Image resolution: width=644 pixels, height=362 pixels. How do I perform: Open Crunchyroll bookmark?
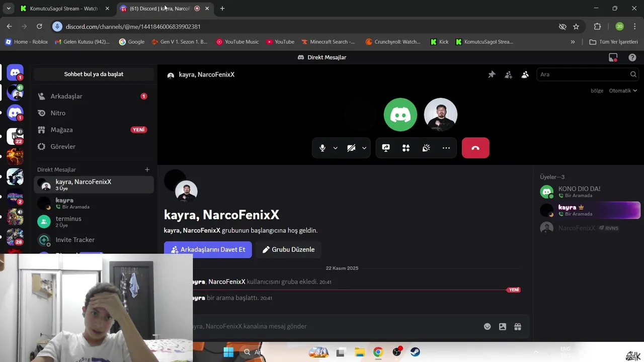(393, 42)
